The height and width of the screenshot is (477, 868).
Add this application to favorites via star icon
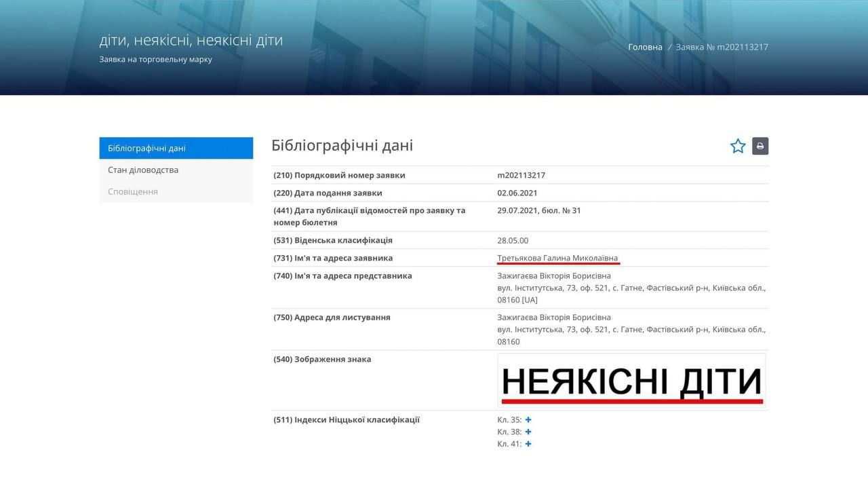coord(738,145)
